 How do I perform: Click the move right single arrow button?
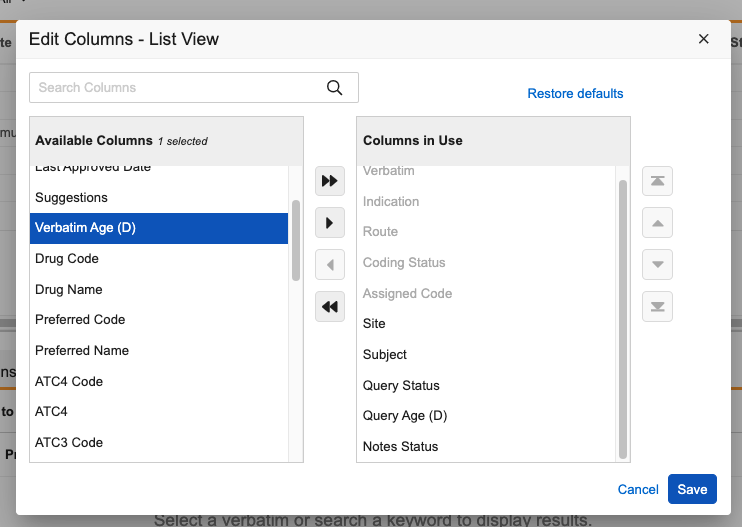click(x=329, y=223)
